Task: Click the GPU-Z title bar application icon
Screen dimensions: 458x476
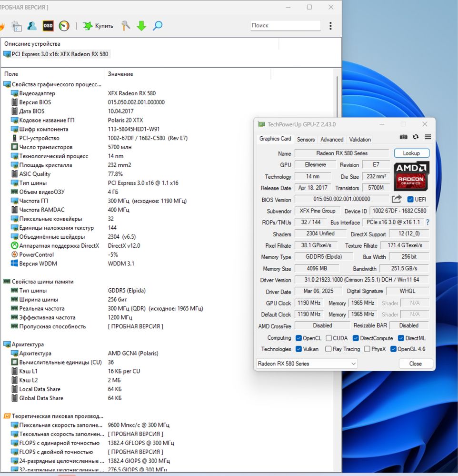Action: [261, 124]
